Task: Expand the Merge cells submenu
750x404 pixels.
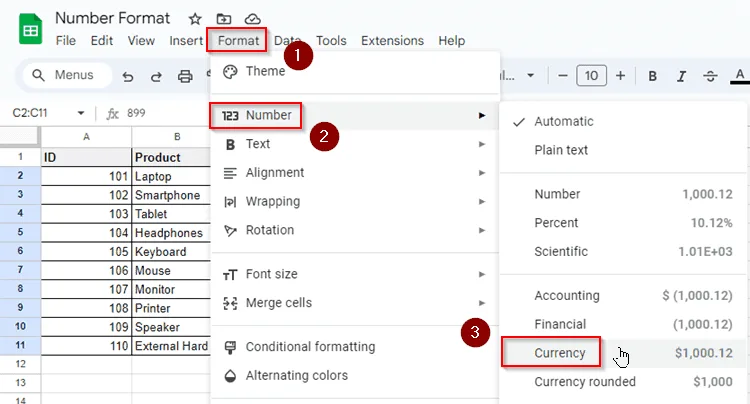Action: 355,303
